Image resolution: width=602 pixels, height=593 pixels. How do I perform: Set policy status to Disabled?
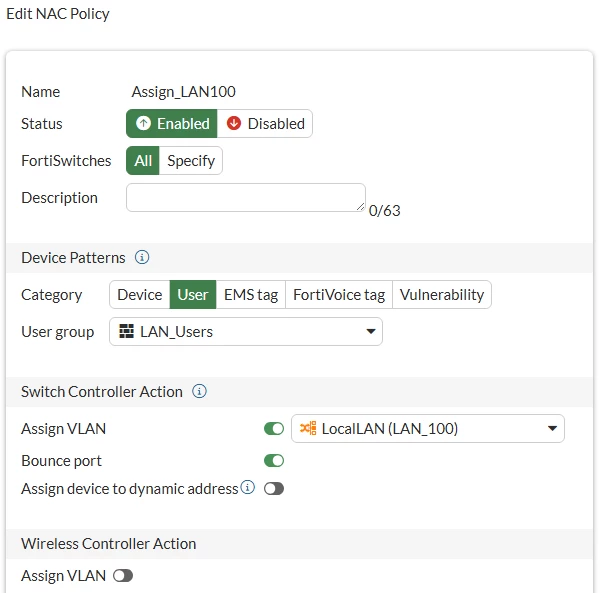[x=265, y=124]
